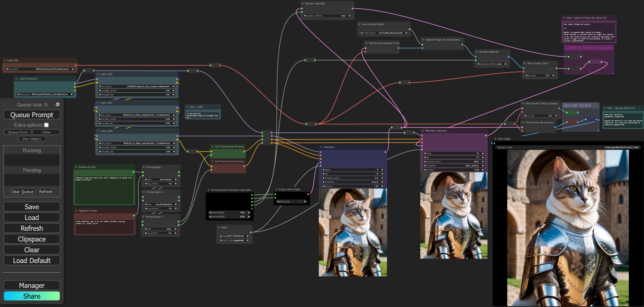The image size is (644, 307).
Task: Open the ckpt_name combo in Load Checkpoint
Action: pos(45,94)
